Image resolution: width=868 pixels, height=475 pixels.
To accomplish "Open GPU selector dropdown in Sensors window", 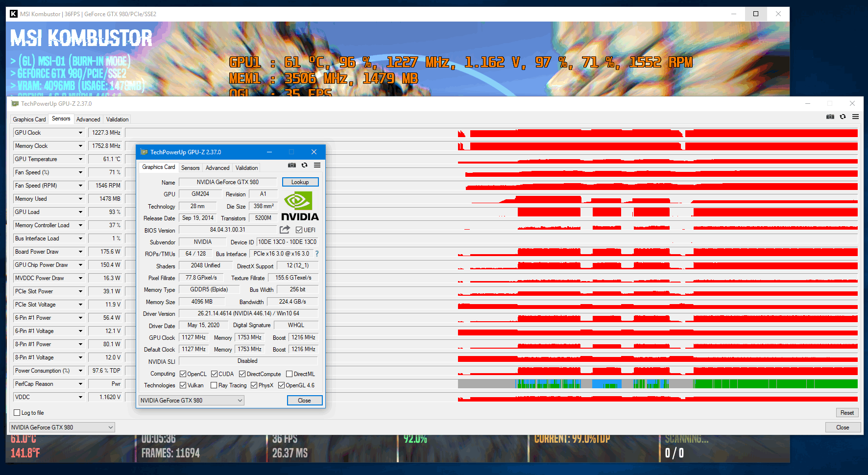I will (62, 427).
